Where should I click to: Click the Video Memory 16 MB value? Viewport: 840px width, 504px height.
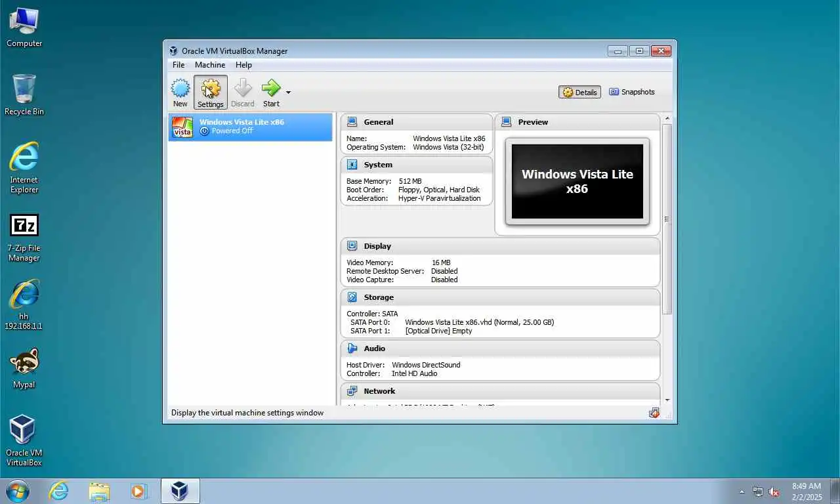(x=441, y=262)
